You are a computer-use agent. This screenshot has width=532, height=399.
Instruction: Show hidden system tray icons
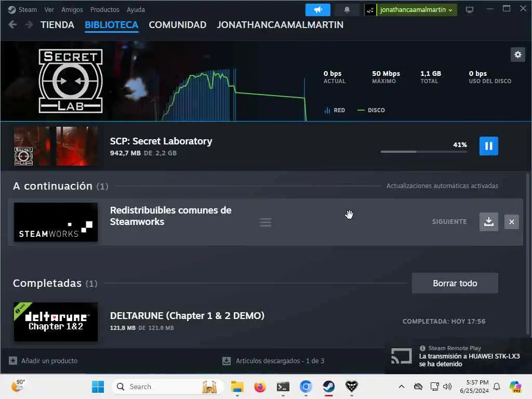(x=402, y=387)
